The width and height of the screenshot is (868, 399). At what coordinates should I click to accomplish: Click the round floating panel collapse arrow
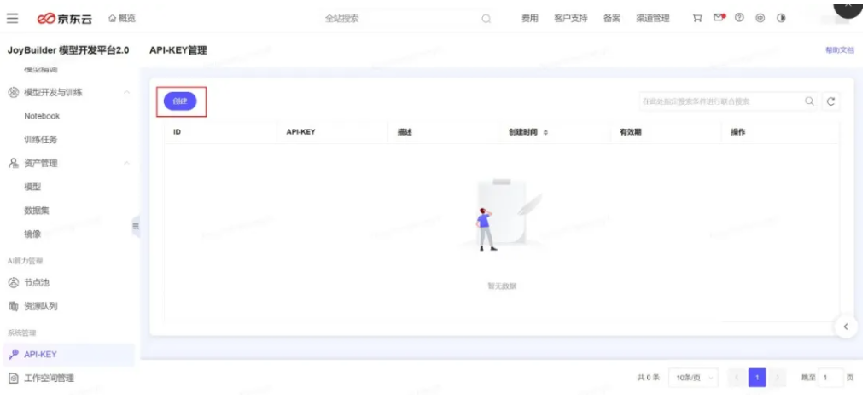[x=845, y=327]
